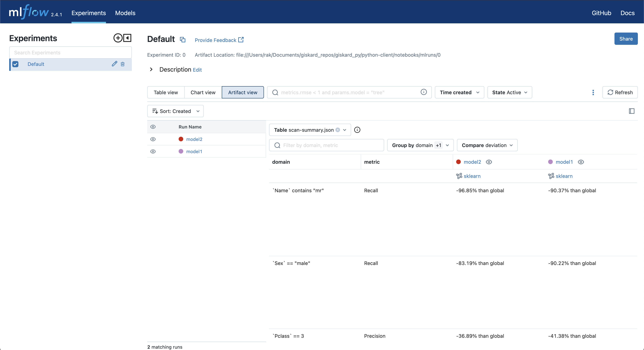This screenshot has width=644, height=350.
Task: Copy the Default experiment name
Action: pyautogui.click(x=183, y=40)
